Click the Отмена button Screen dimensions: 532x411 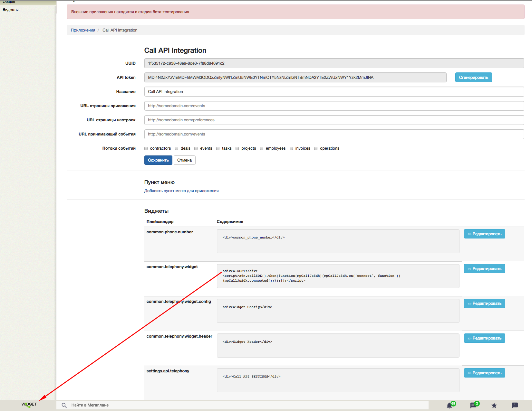[184, 160]
